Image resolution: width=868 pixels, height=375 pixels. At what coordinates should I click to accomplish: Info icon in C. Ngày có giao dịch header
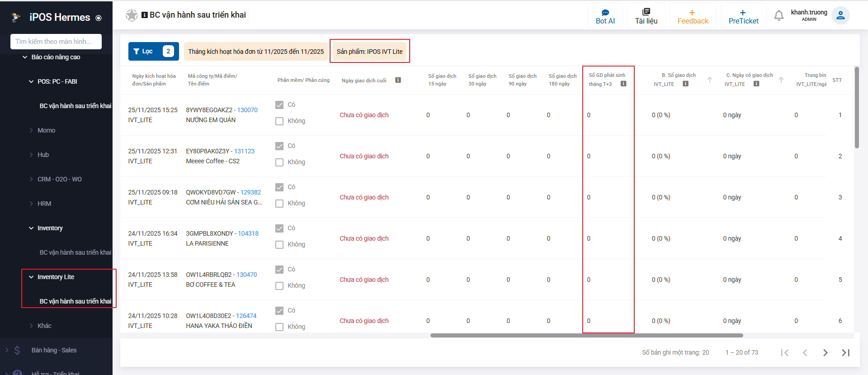point(756,84)
